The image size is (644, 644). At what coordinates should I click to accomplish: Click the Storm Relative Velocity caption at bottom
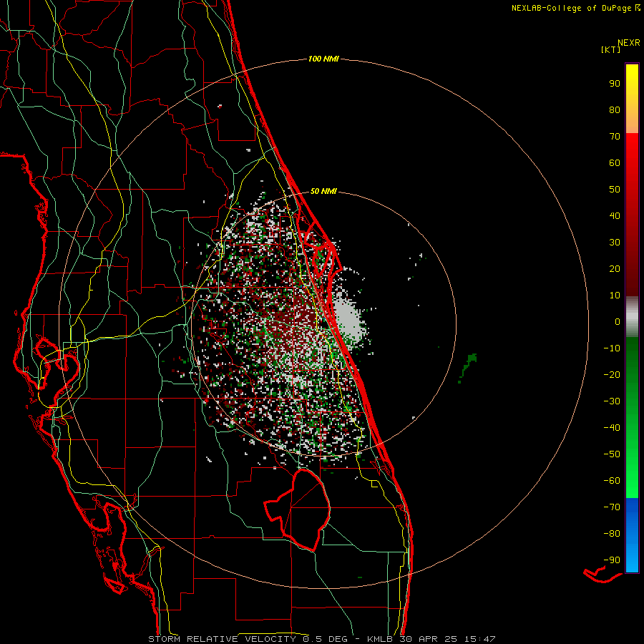(321, 639)
